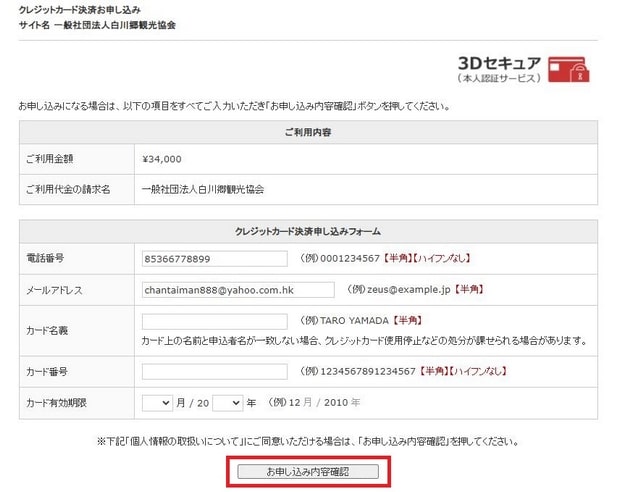Click the TARO YAMADA example text
Viewport: 620px width, 492px height.
tap(354, 321)
